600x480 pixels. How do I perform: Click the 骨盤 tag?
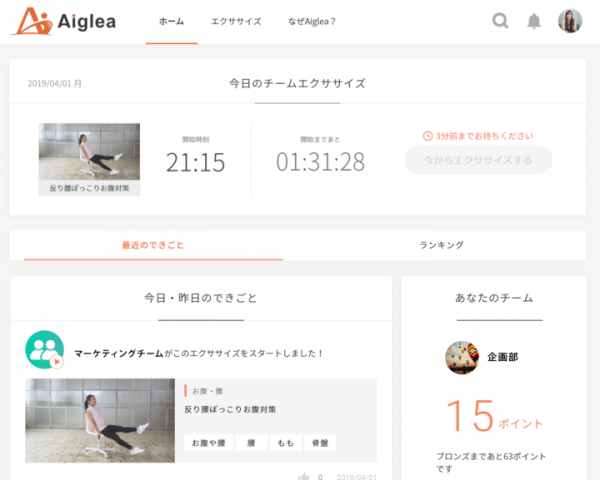tap(320, 443)
